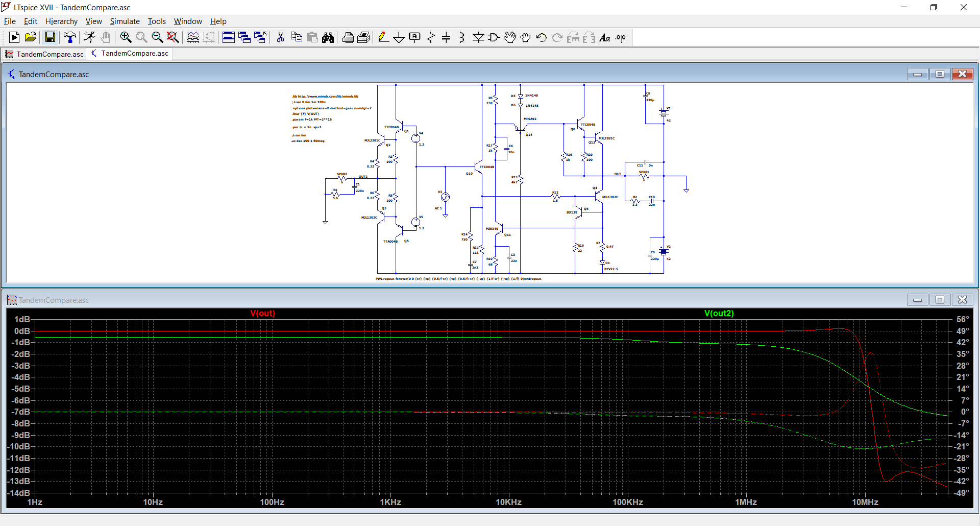980x526 pixels.
Task: Select the Draw Wire pencil tool
Action: coord(383,37)
